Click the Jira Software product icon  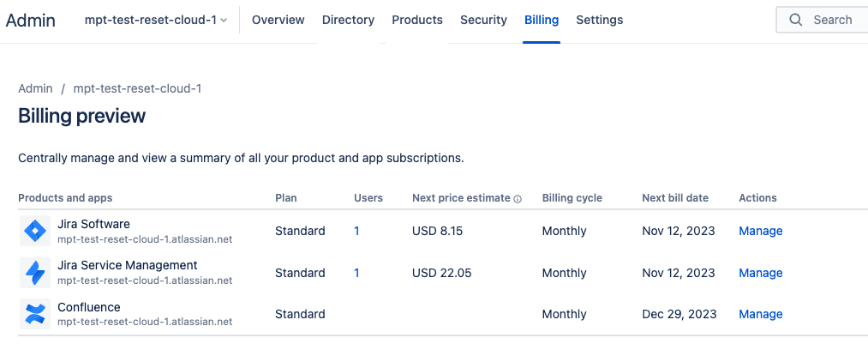(34, 231)
